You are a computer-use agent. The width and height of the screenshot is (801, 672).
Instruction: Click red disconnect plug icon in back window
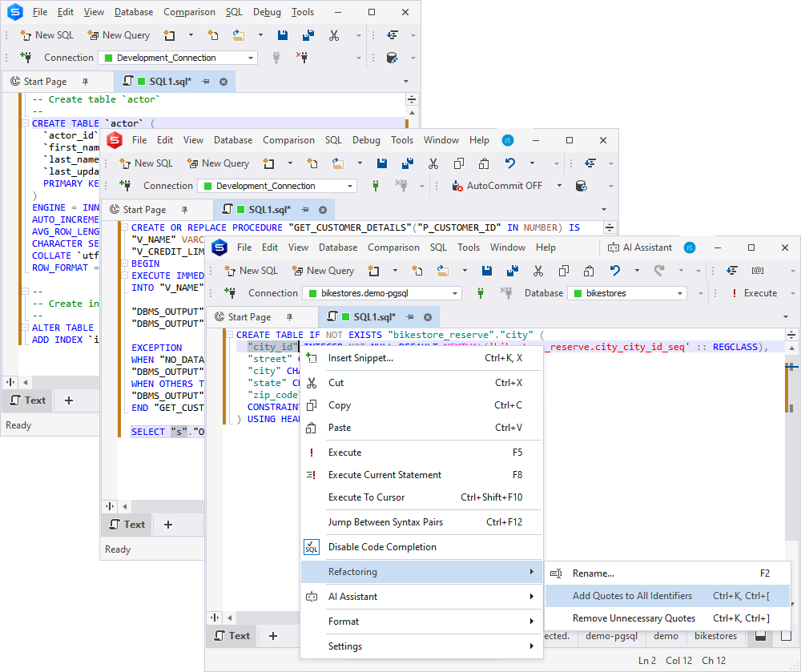point(302,57)
